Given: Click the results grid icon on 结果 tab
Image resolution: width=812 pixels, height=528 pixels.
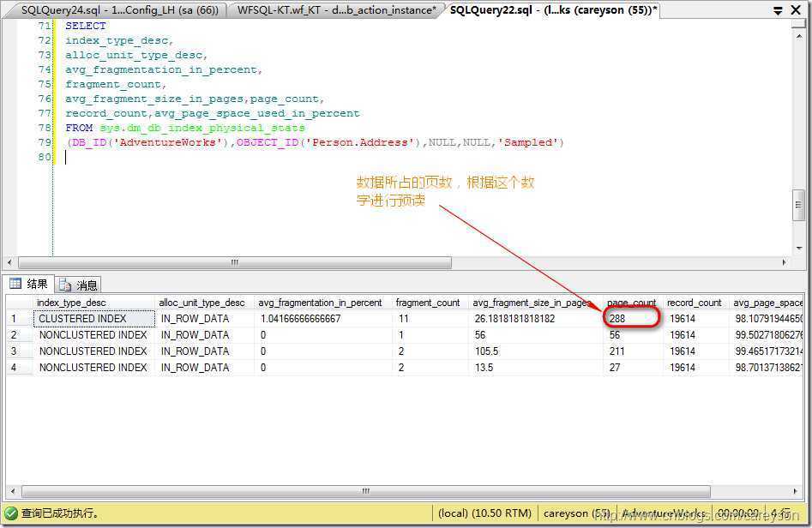Looking at the screenshot, I should pos(15,283).
